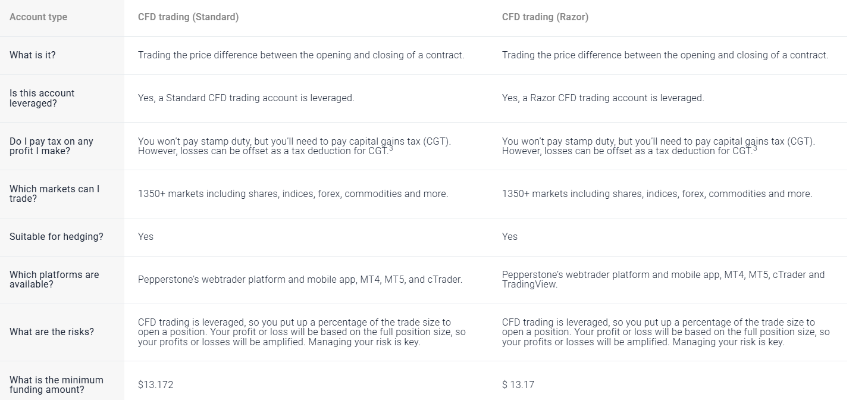Image resolution: width=868 pixels, height=400 pixels.
Task: Click the Standard platforms text ending with cTrader
Action: (300, 280)
